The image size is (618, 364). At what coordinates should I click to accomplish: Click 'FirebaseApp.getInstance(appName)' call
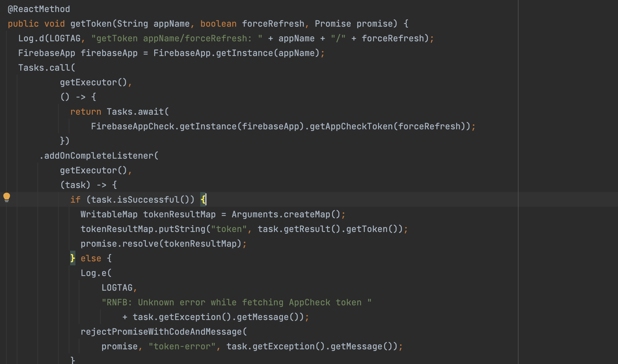236,53
